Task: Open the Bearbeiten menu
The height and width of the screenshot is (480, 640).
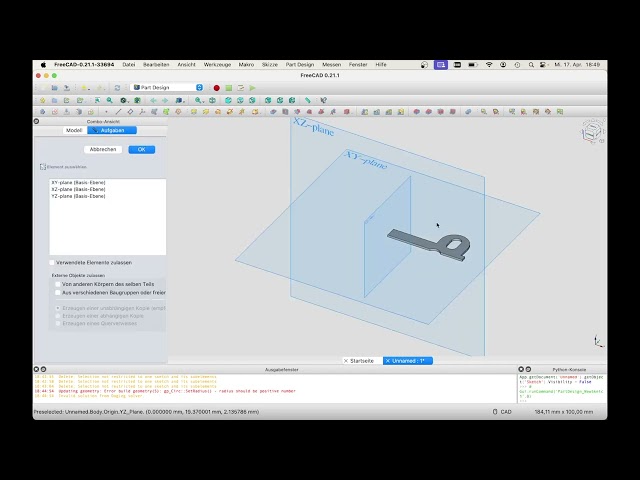Action: [156, 64]
